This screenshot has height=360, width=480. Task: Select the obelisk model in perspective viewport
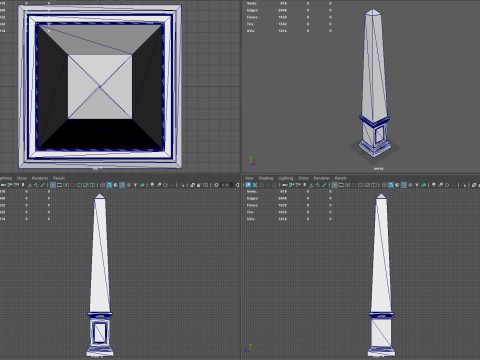tap(373, 83)
